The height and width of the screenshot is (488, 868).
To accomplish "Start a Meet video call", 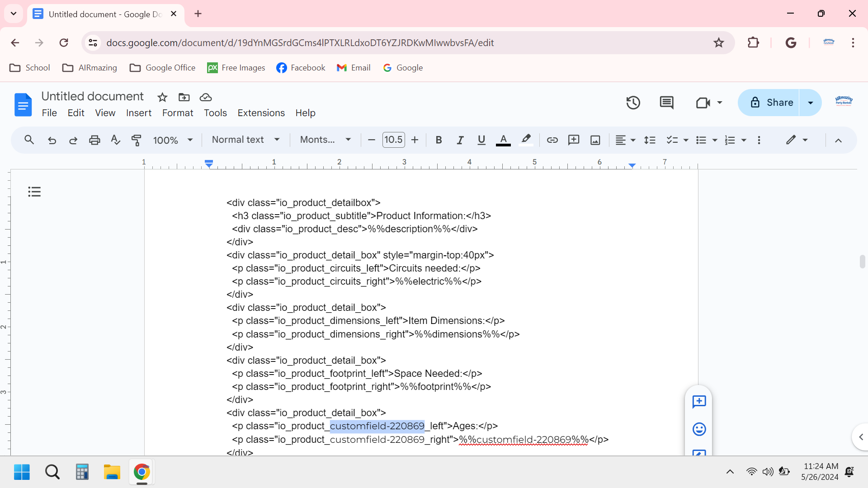I will tap(703, 103).
